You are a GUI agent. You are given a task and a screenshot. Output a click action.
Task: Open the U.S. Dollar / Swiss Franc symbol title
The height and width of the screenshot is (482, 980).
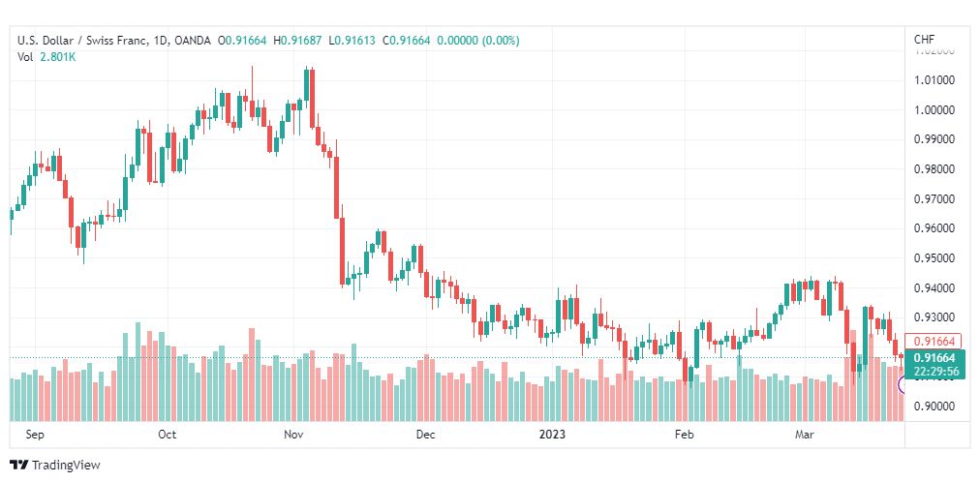(x=82, y=41)
